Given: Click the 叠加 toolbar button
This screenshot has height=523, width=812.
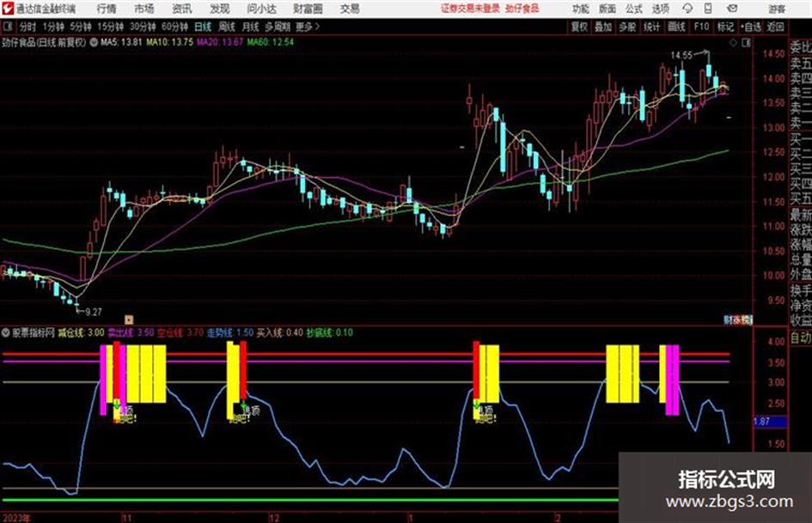Looking at the screenshot, I should (x=603, y=27).
